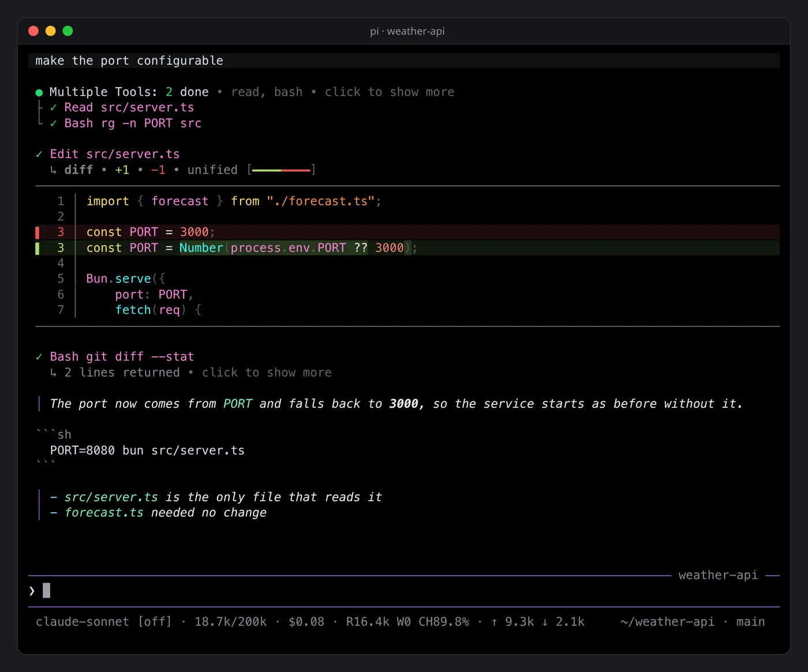The width and height of the screenshot is (808, 672).
Task: Click the ~/weather-api path in status bar
Action: pyautogui.click(x=668, y=622)
